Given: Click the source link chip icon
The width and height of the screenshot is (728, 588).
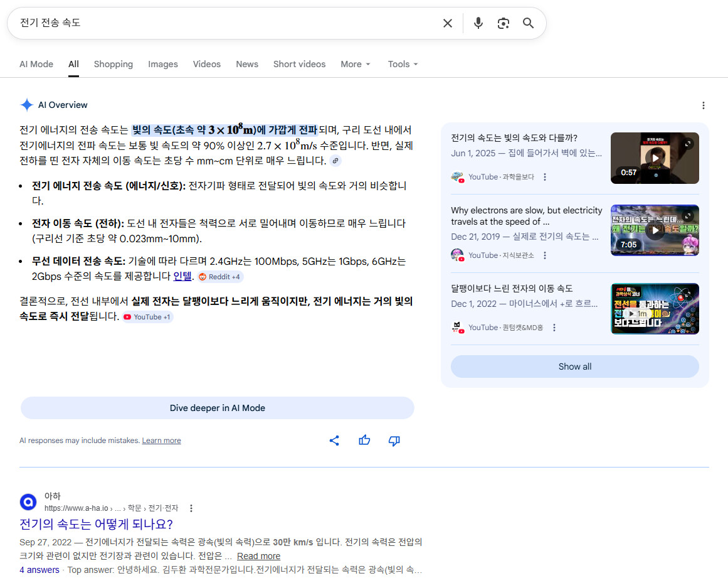Looking at the screenshot, I should (336, 161).
